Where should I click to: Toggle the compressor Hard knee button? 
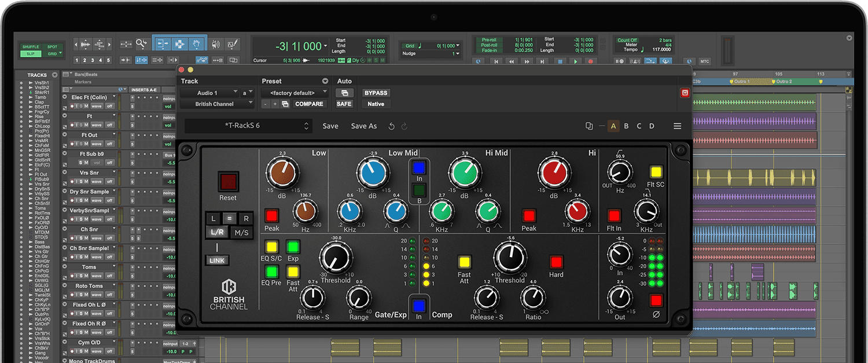tap(556, 262)
